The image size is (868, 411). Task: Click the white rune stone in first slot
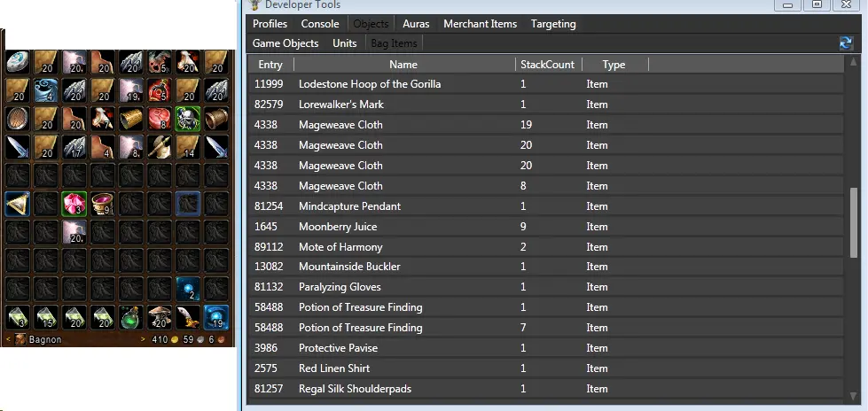[18, 61]
